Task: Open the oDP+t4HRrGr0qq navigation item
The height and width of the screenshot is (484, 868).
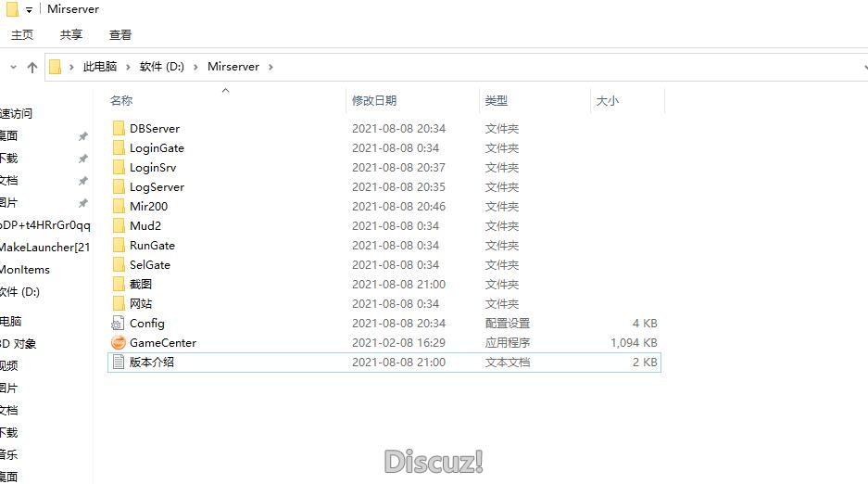Action: pos(44,225)
